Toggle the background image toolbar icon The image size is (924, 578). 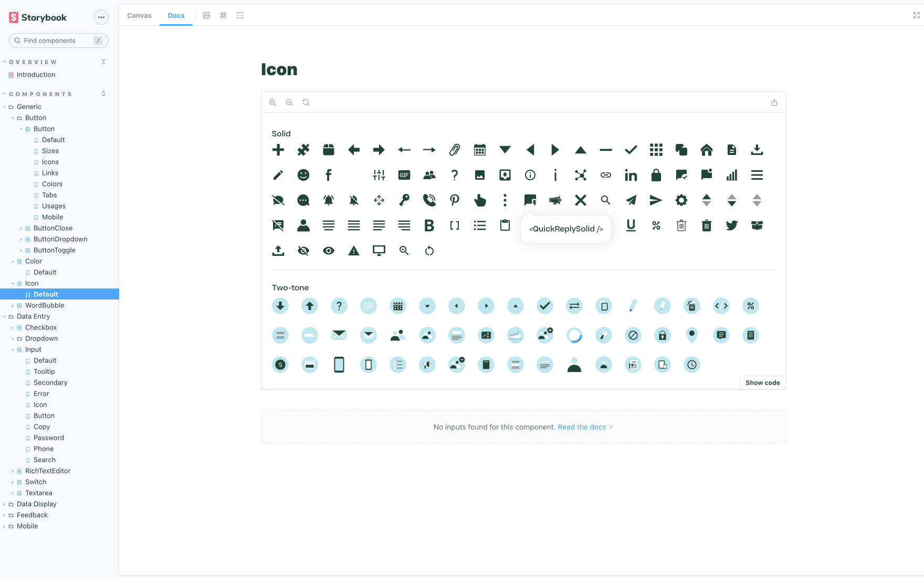(x=207, y=15)
